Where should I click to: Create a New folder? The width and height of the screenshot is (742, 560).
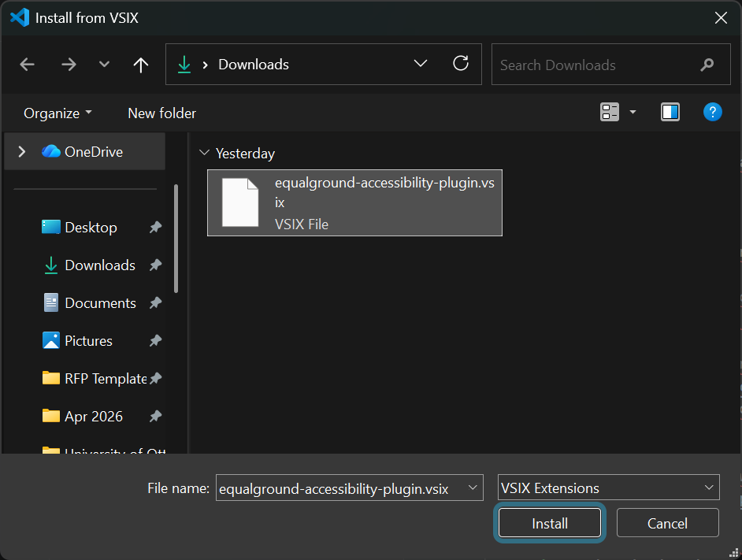[x=161, y=113]
